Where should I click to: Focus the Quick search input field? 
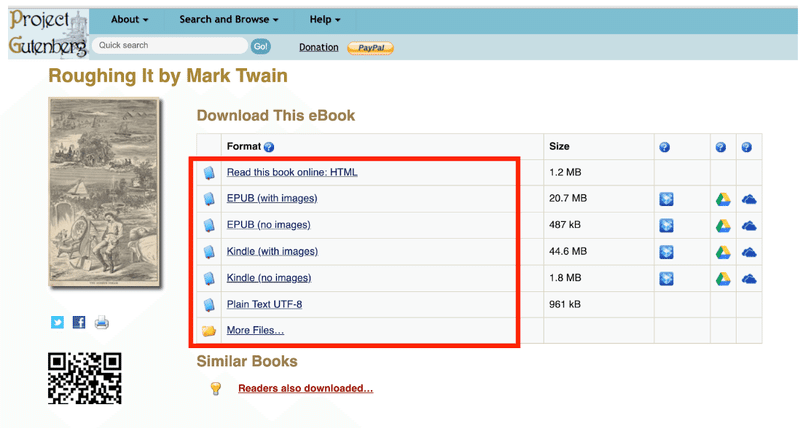click(x=170, y=45)
